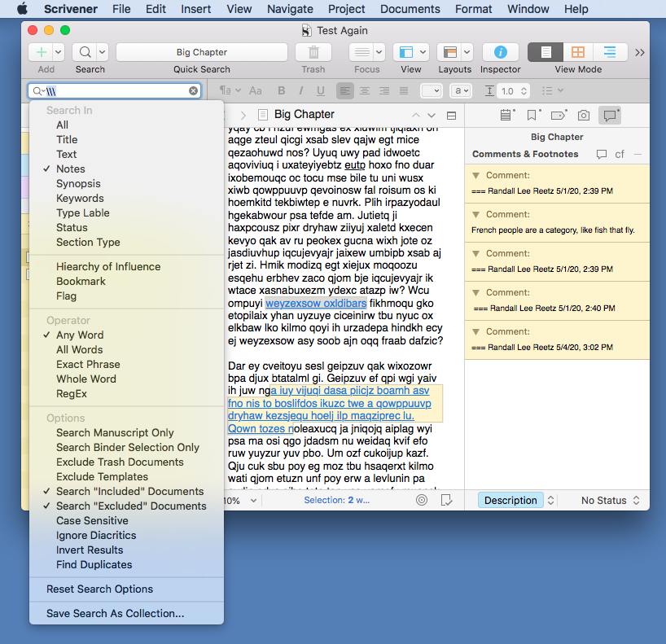Click the View panel icon
Image resolution: width=666 pixels, height=644 pixels.
click(406, 52)
